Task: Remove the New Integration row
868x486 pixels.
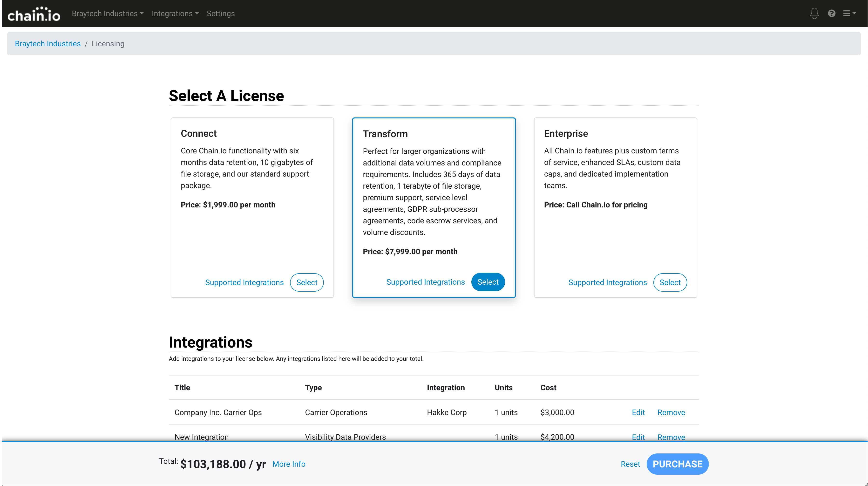Action: click(671, 437)
